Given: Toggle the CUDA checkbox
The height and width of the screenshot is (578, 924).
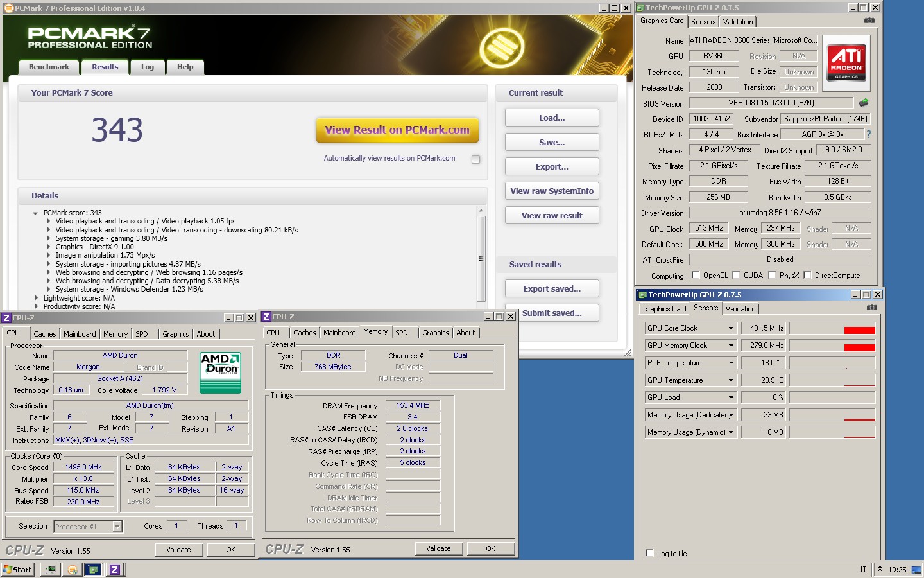Looking at the screenshot, I should (x=736, y=276).
